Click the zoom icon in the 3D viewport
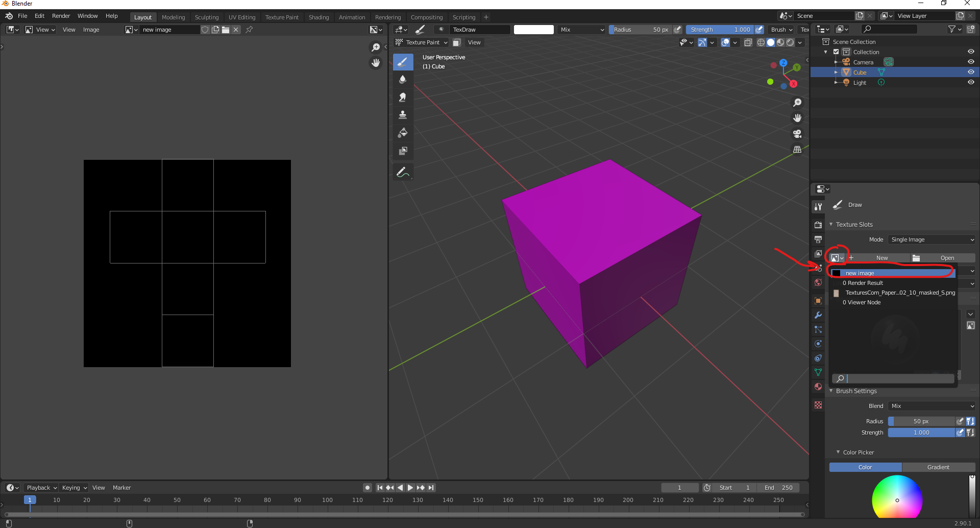980x528 pixels. click(797, 103)
